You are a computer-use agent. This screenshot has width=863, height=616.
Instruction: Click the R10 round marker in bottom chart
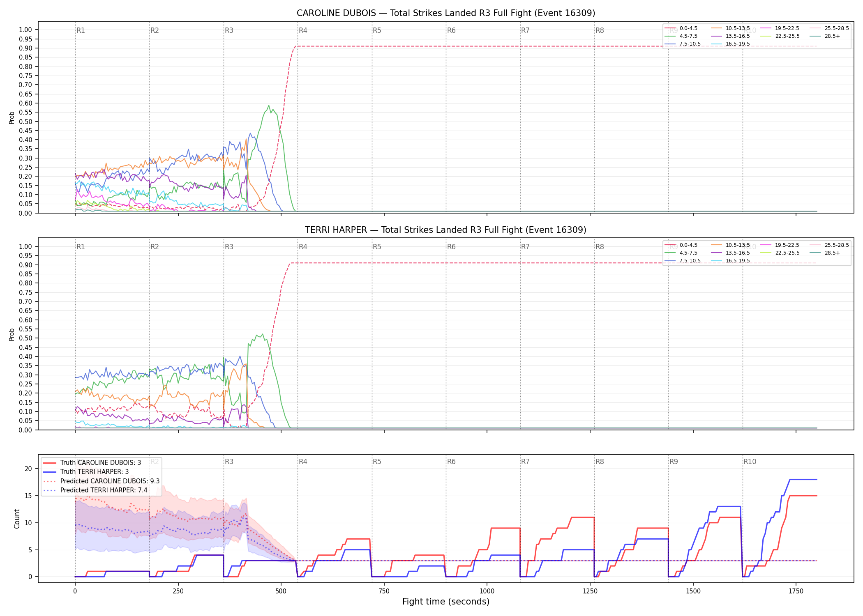pos(750,462)
